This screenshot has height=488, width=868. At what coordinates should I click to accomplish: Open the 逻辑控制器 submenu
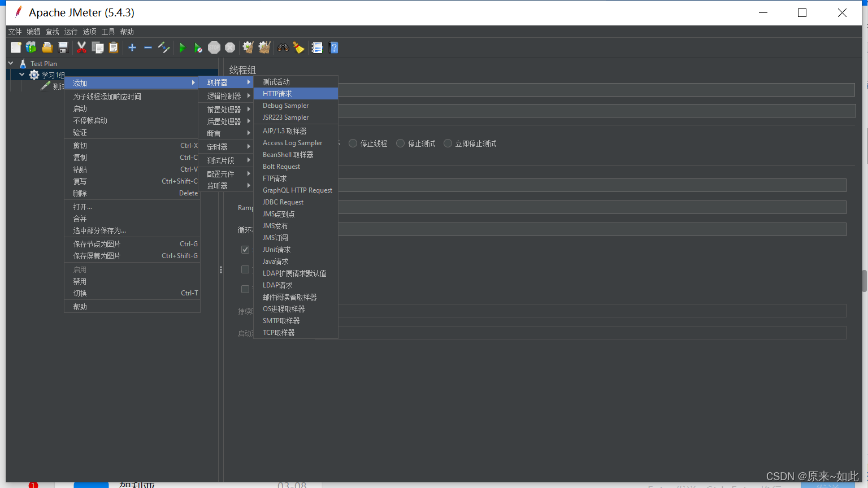[226, 96]
